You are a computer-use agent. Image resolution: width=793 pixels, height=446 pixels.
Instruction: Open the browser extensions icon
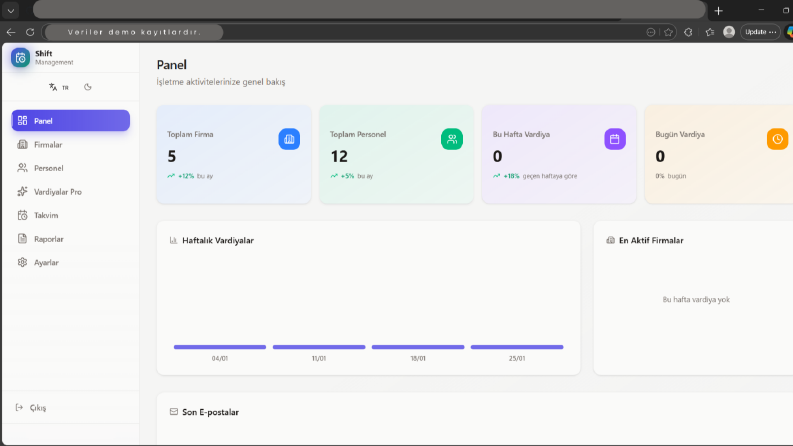coord(688,32)
